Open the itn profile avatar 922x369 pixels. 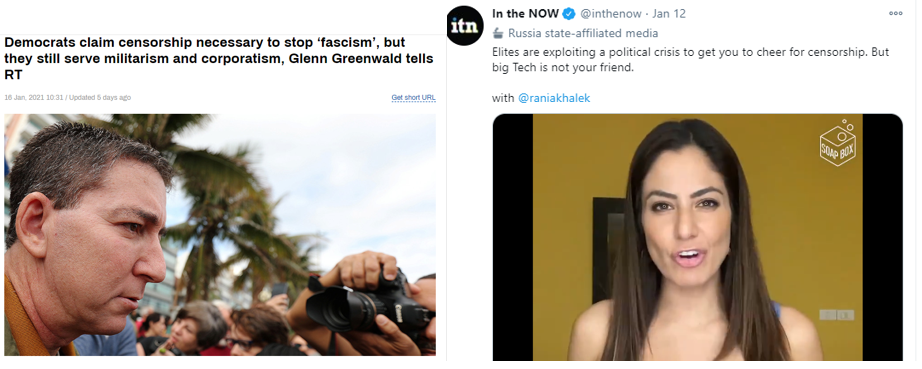coord(466,25)
